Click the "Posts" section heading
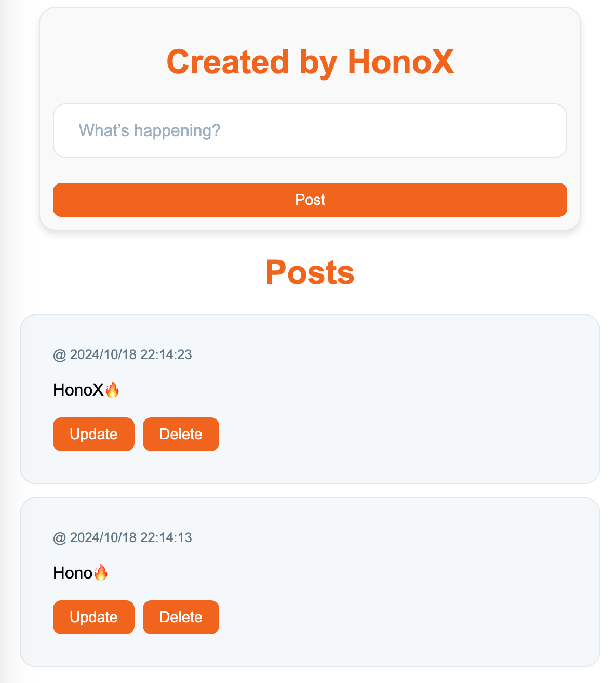Viewport: 616px width, 683px height. click(x=310, y=272)
